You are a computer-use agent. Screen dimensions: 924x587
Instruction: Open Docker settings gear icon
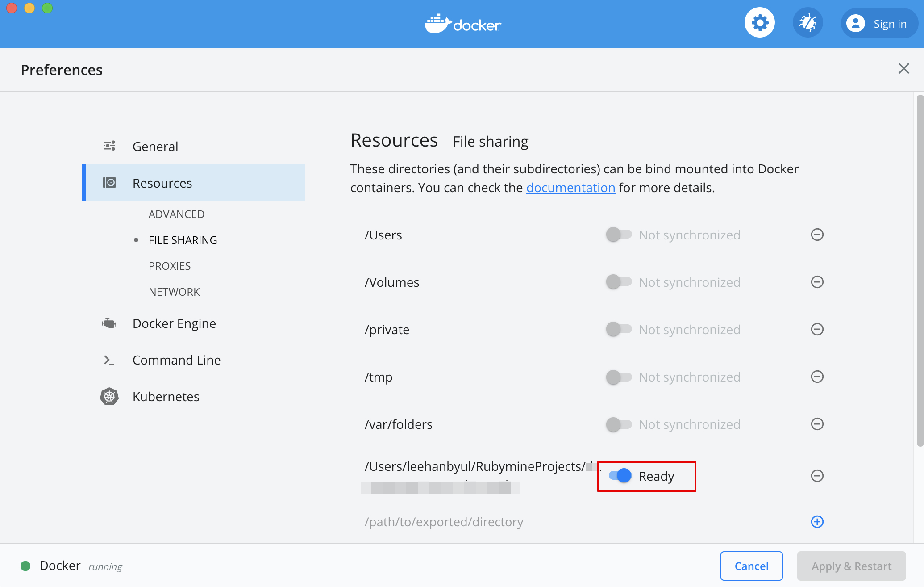pyautogui.click(x=759, y=23)
